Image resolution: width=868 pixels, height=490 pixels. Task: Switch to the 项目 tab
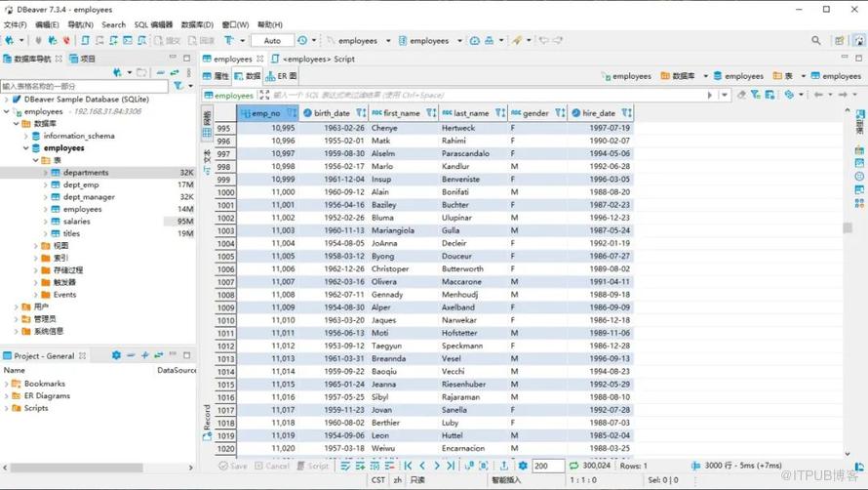point(83,59)
